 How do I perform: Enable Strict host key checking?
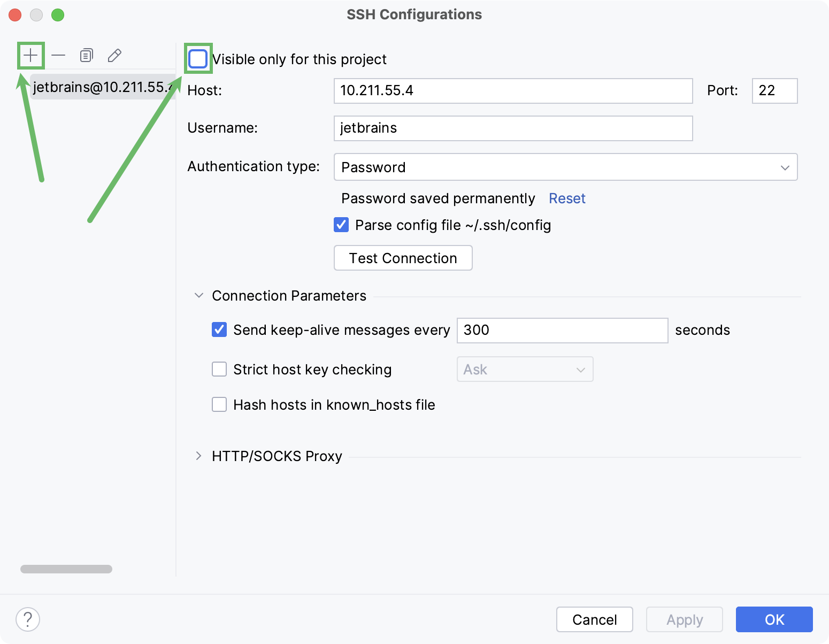coord(219,369)
